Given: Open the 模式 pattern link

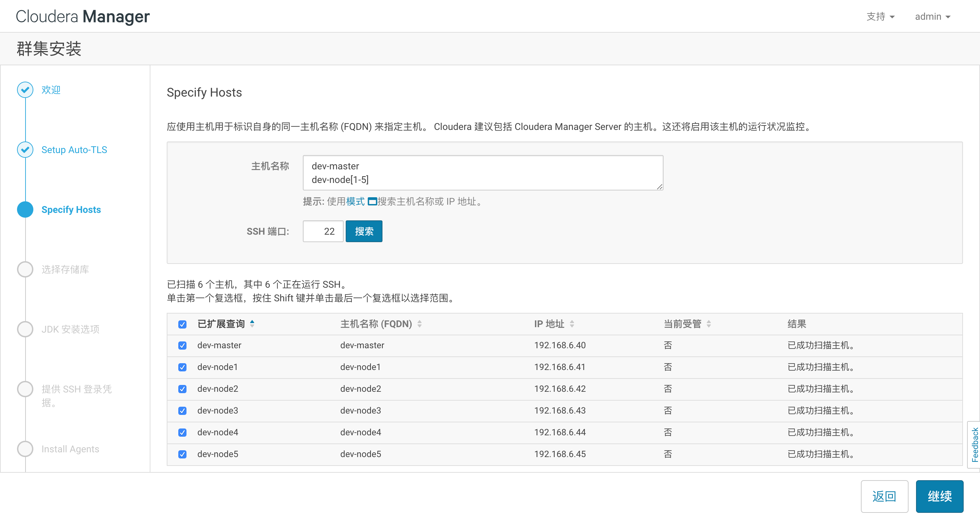Looking at the screenshot, I should tap(355, 202).
